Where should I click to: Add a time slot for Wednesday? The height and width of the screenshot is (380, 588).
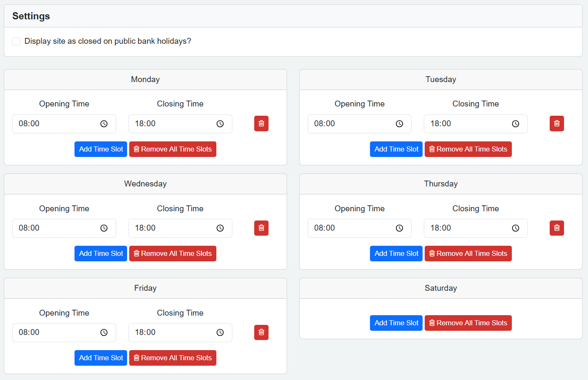101,254
